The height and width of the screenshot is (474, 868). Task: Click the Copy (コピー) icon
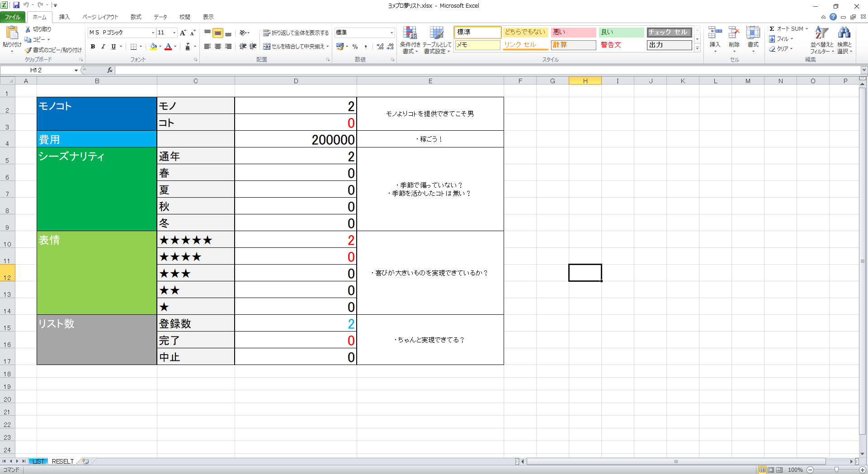[28, 39]
